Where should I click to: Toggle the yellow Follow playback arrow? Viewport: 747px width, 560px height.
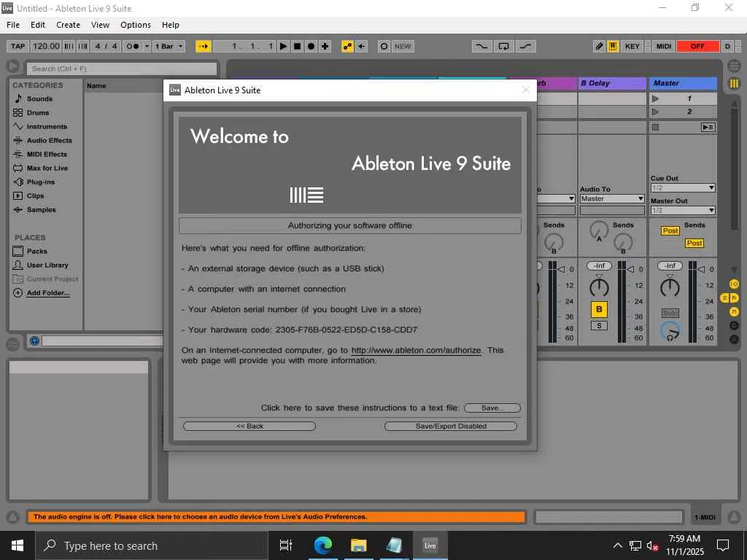pos(204,46)
